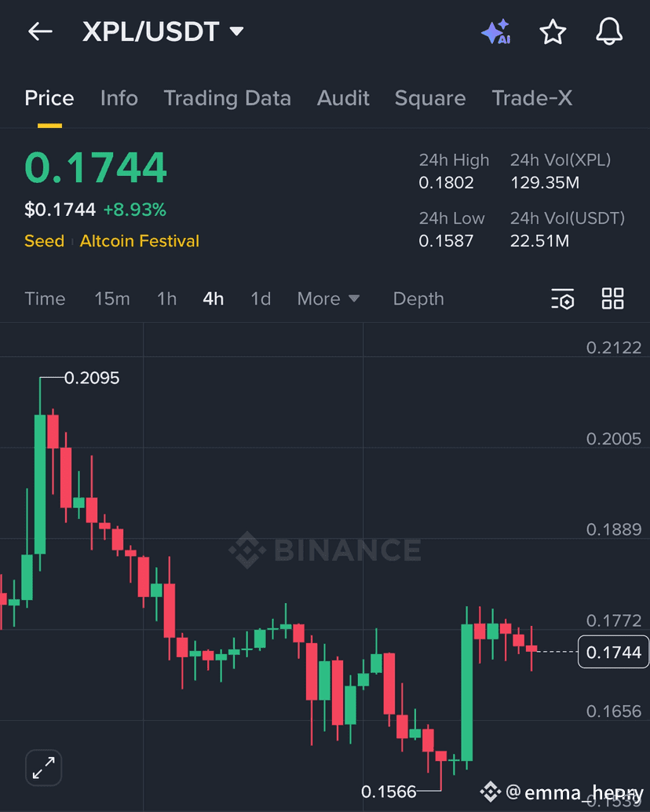
Task: Tap the 0.2095 high price marker
Action: click(92, 378)
